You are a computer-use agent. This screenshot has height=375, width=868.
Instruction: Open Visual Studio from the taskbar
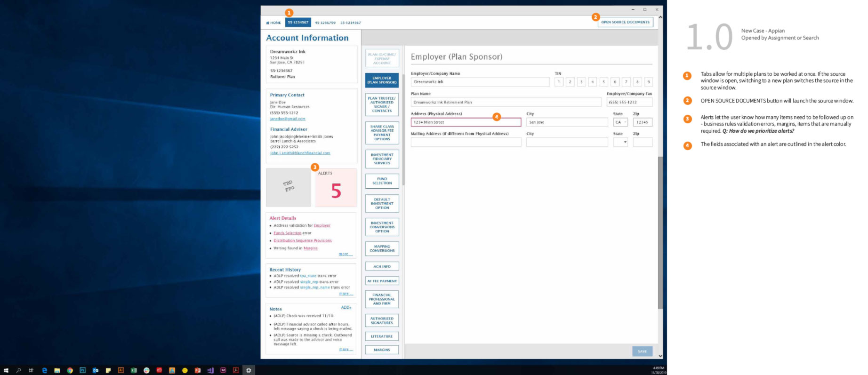210,370
